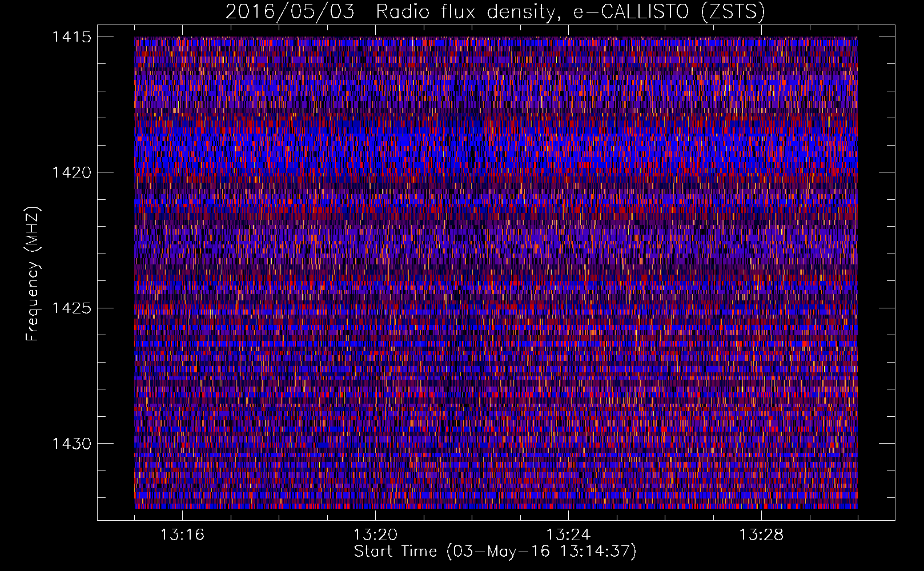Select the 1425 frequency axis label
This screenshot has height=571, width=924.
pyautogui.click(x=71, y=308)
